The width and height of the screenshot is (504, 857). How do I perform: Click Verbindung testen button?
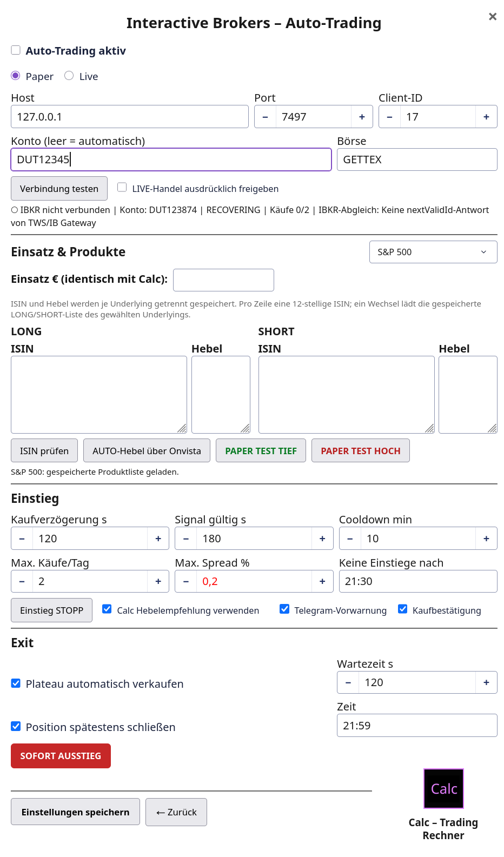59,189
